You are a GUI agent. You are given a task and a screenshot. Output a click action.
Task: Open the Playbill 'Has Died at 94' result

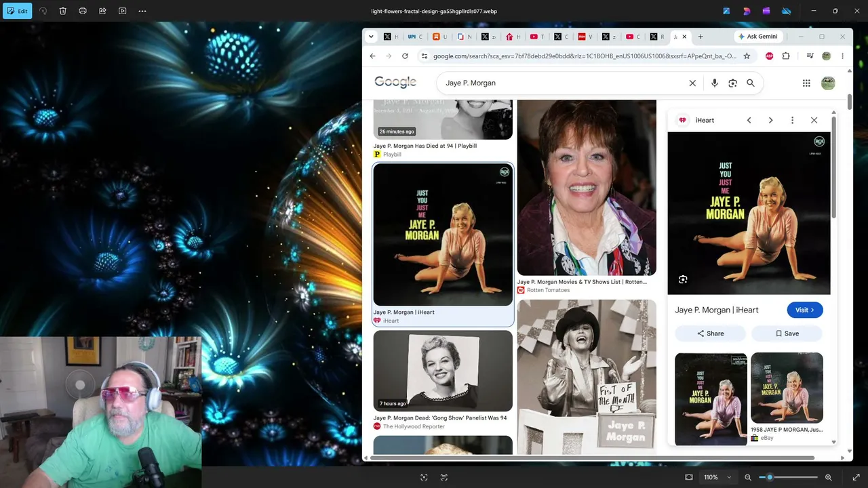[x=443, y=129]
